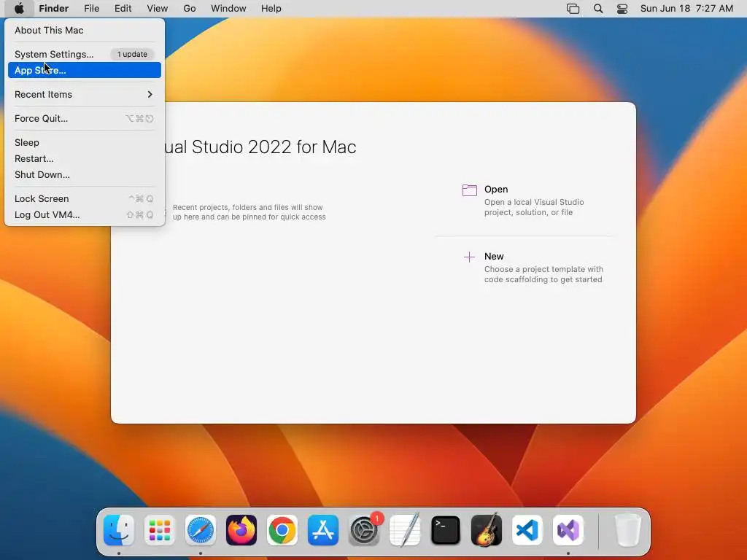This screenshot has height=560, width=747.
Task: Click the folder icon beside Open
Action: coord(470,190)
